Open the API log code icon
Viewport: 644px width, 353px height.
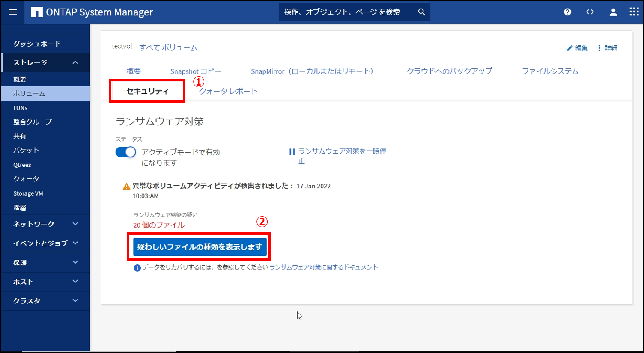590,12
